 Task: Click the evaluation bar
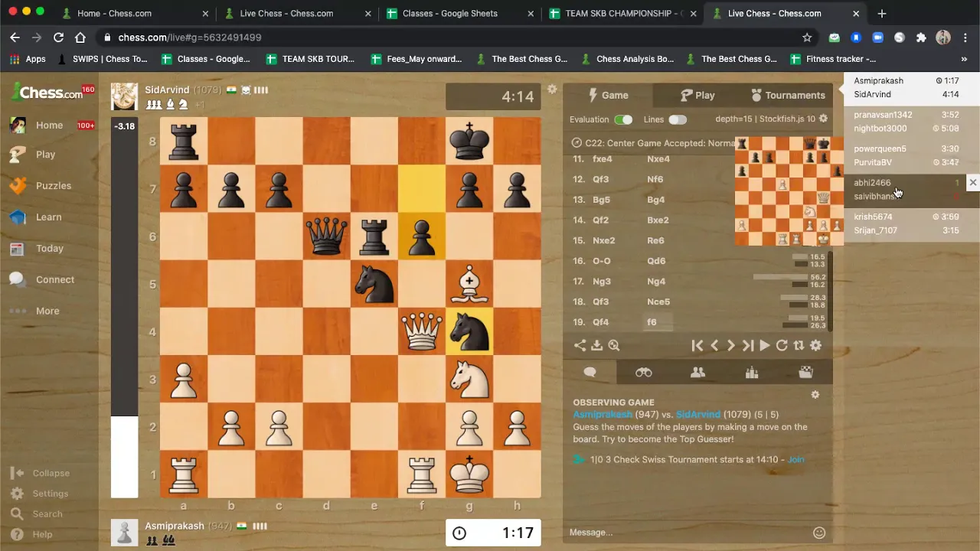point(124,307)
